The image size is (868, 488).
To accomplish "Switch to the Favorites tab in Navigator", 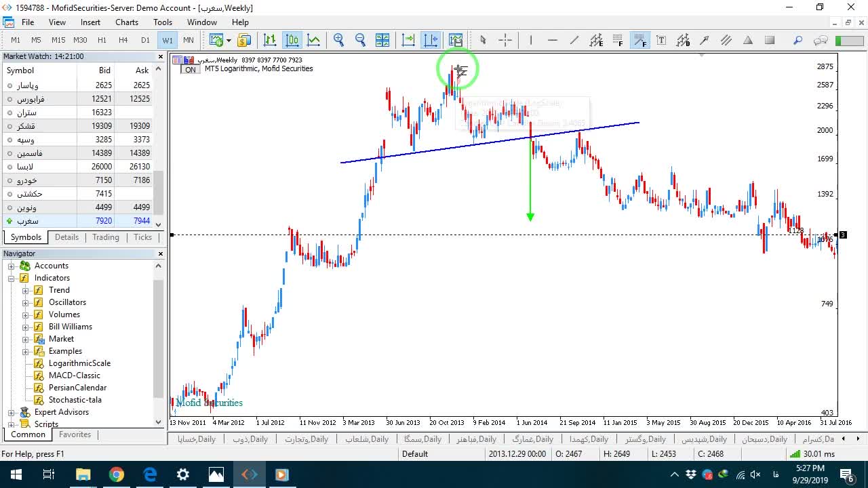I will click(75, 434).
